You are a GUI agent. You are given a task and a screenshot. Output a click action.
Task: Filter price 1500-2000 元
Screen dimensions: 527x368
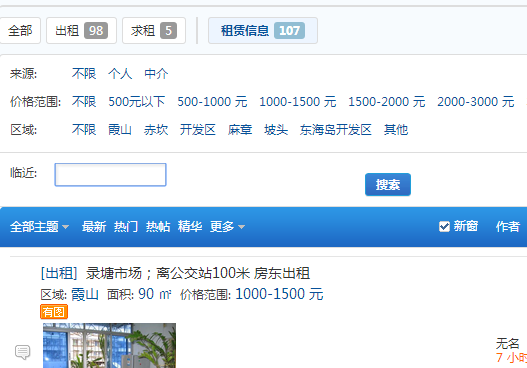pyautogui.click(x=387, y=101)
